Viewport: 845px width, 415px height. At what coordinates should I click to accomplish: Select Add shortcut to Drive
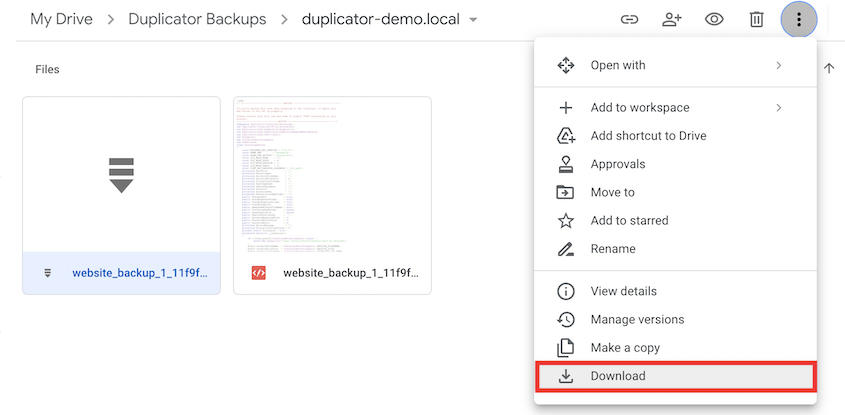[675, 136]
